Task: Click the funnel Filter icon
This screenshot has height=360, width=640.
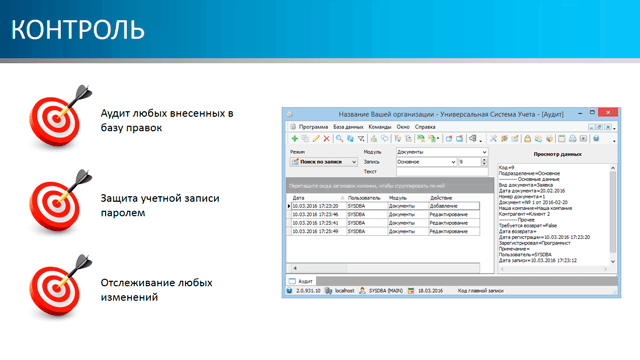Action: pyautogui.click(x=361, y=139)
